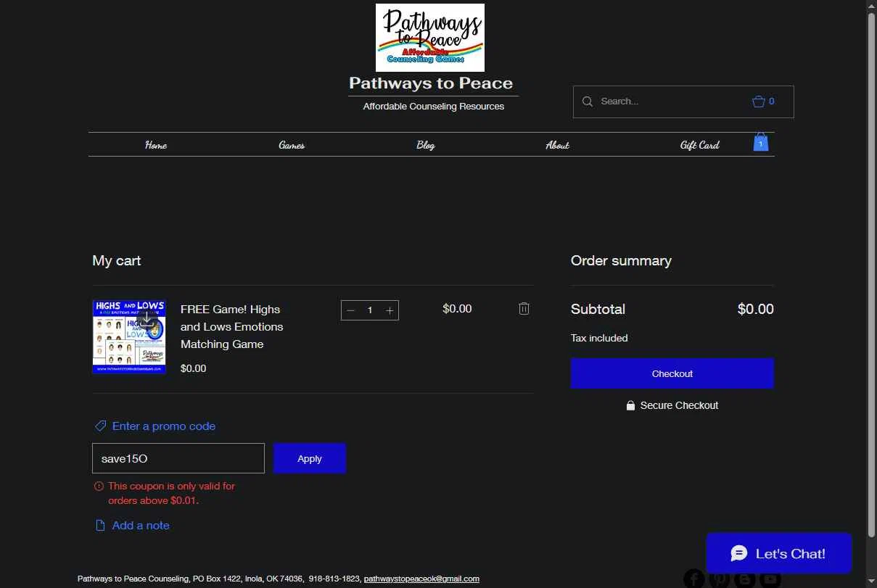Open the YouTube social icon in footer
This screenshot has height=588, width=877.
tap(770, 579)
